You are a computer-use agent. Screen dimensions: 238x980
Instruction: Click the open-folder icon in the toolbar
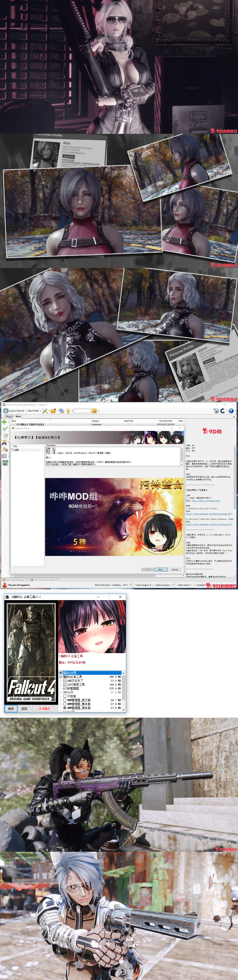click(53, 411)
